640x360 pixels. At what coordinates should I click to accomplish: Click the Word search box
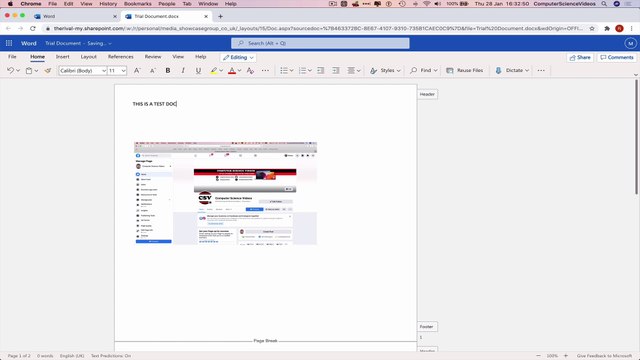(320, 43)
